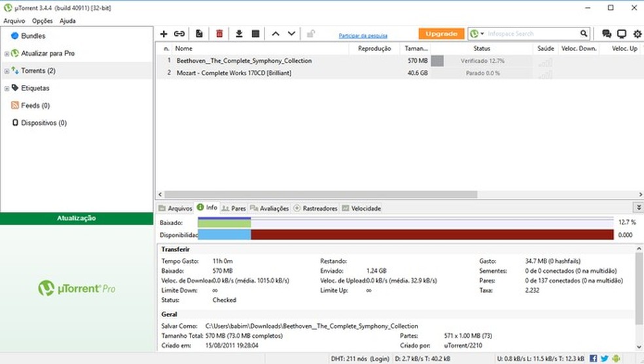Open the remote device screen icon

[x=621, y=33]
